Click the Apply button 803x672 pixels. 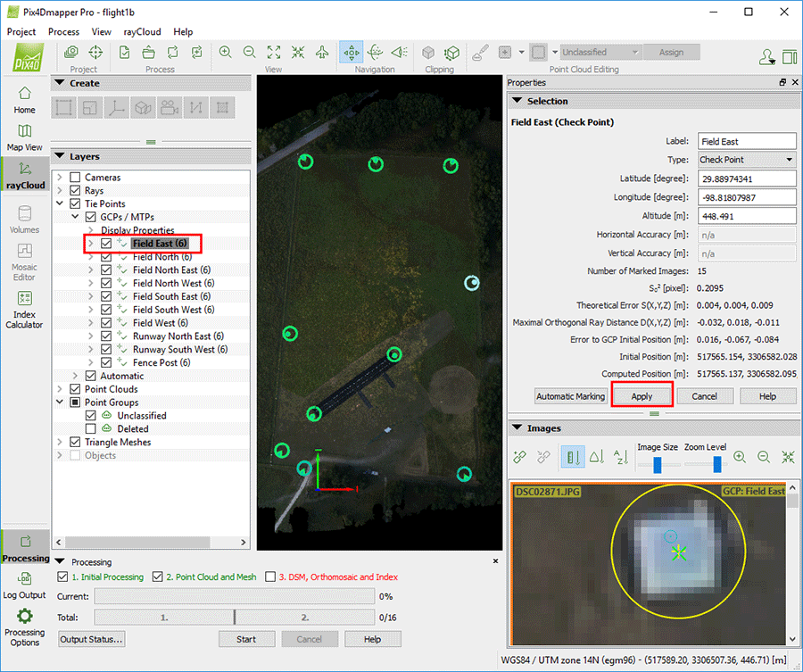tap(642, 396)
